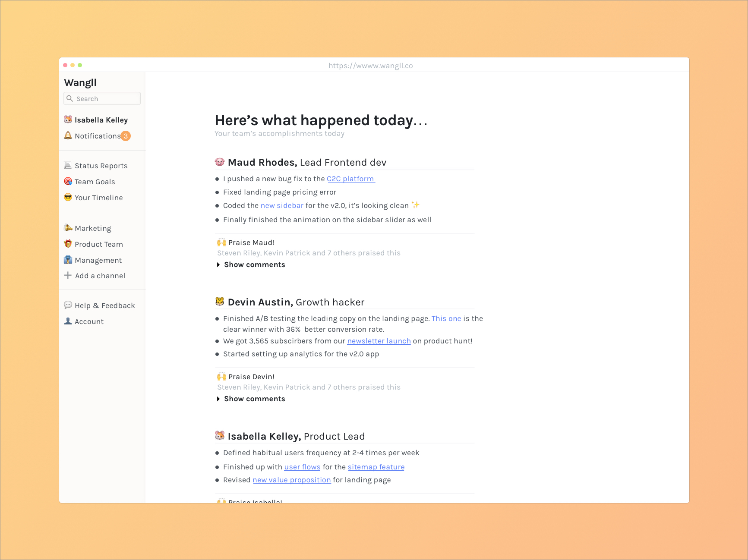Click the Marketing megaphone icon
The width and height of the screenshot is (748, 560).
(x=68, y=228)
